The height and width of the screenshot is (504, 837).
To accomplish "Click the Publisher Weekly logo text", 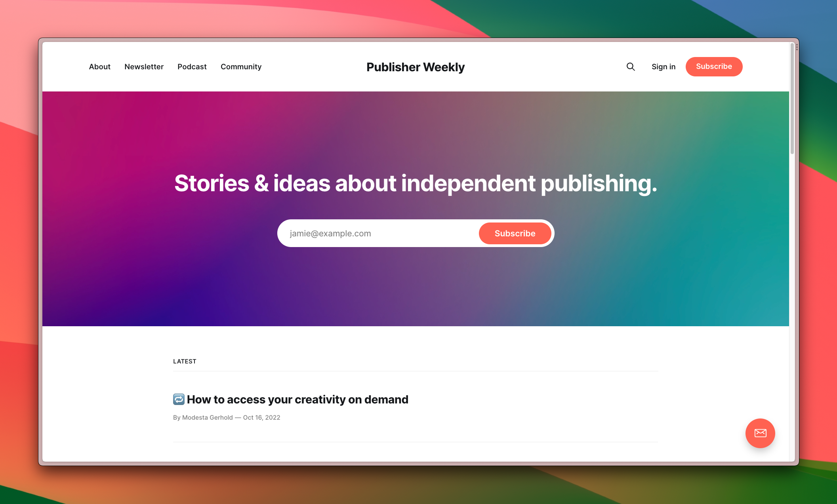I will (415, 67).
